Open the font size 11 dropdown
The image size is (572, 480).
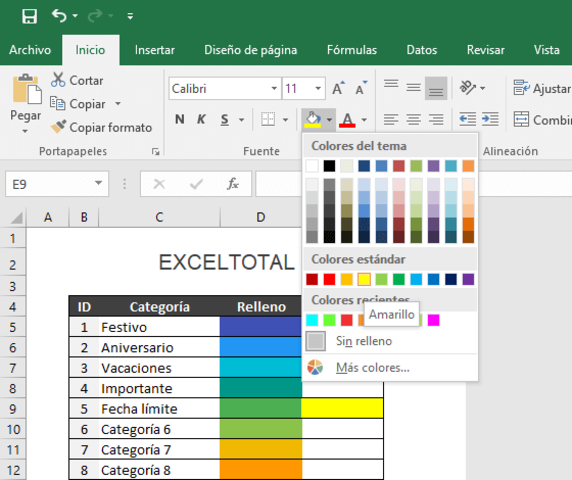click(x=318, y=88)
